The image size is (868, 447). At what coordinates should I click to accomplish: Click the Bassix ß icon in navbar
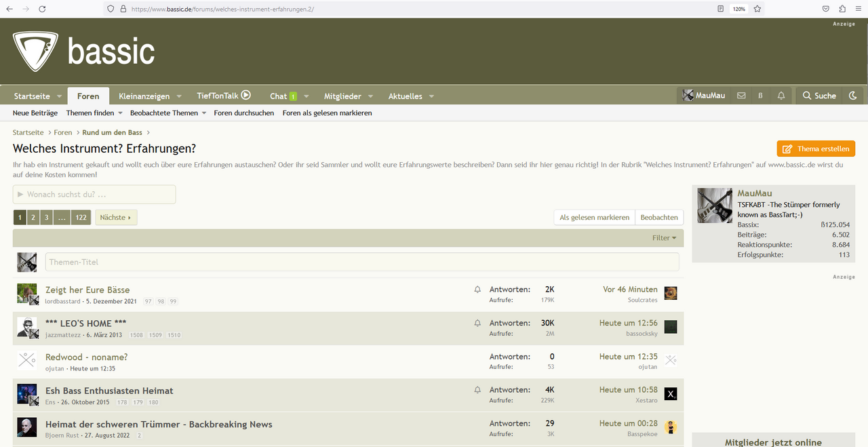coord(761,96)
